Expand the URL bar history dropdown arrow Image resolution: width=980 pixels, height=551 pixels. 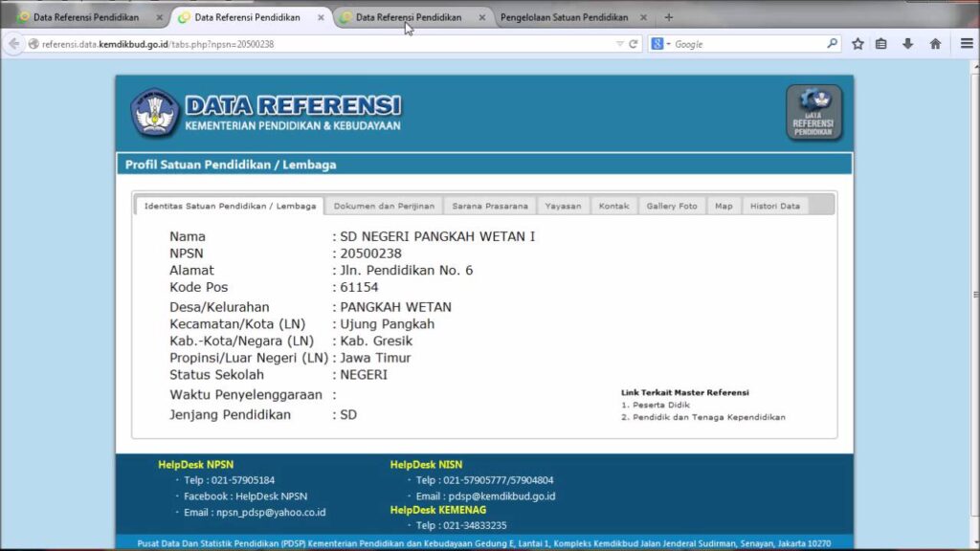tap(619, 44)
